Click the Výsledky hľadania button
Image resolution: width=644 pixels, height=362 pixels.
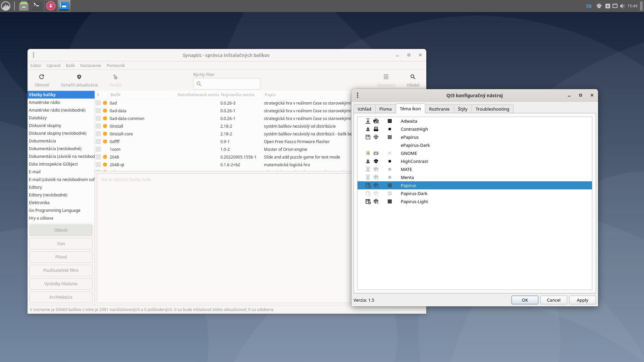click(x=61, y=284)
